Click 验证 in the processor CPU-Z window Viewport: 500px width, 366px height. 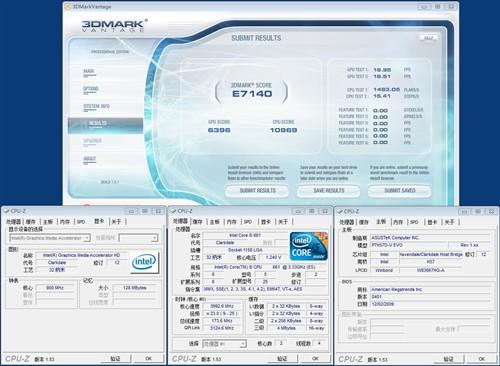[x=282, y=359]
